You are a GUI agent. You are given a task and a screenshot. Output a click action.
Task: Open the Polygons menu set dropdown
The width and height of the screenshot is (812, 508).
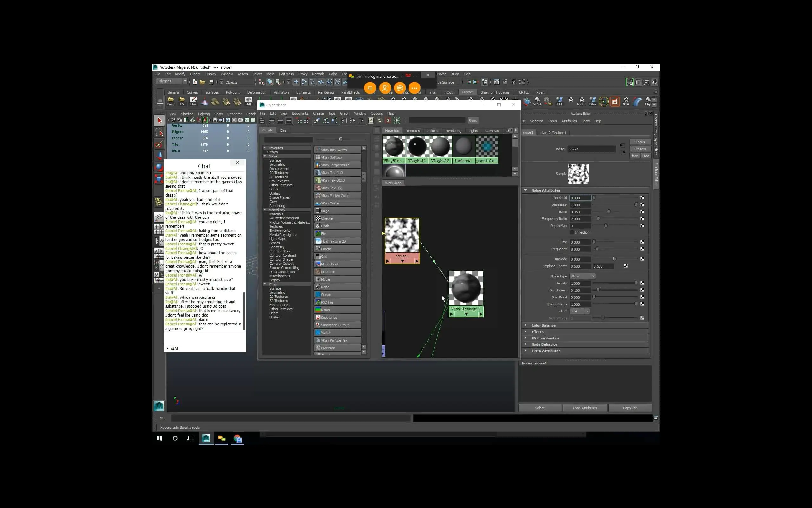(172, 81)
